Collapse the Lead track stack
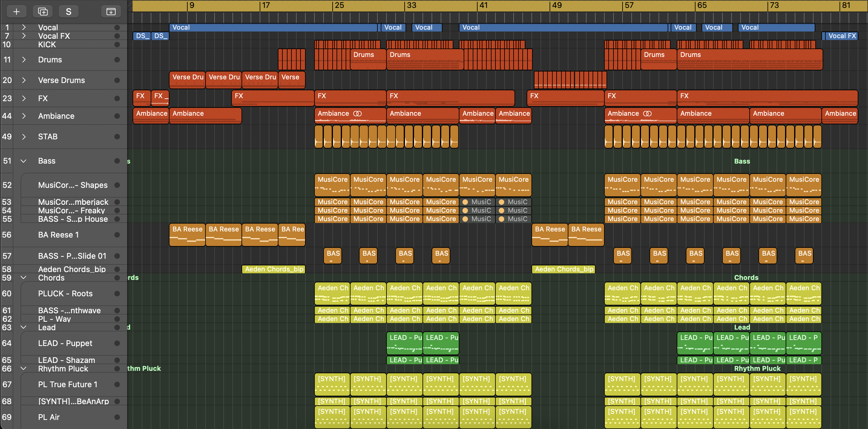Screen dimensions: 868x429 click(24, 327)
